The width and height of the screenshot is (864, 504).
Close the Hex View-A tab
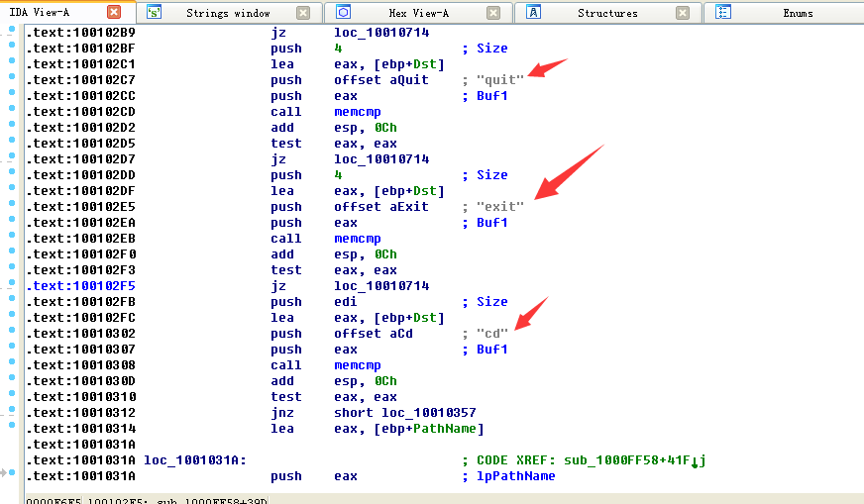point(493,13)
